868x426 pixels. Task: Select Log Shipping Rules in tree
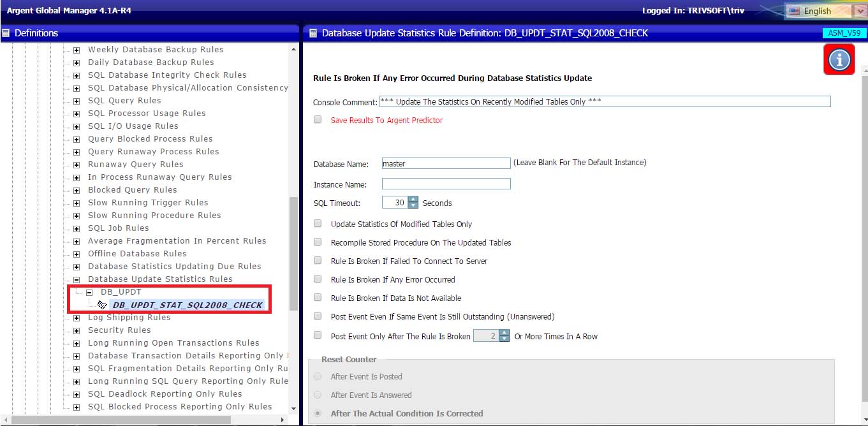[x=129, y=318]
